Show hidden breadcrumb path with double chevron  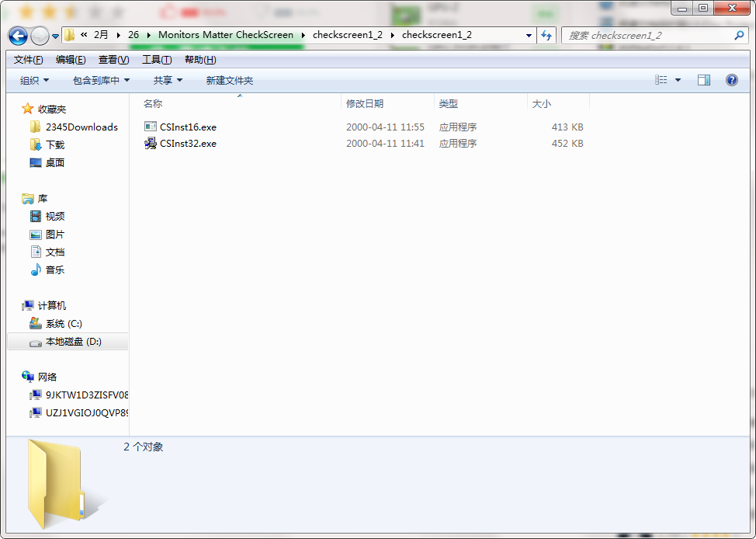click(x=84, y=35)
